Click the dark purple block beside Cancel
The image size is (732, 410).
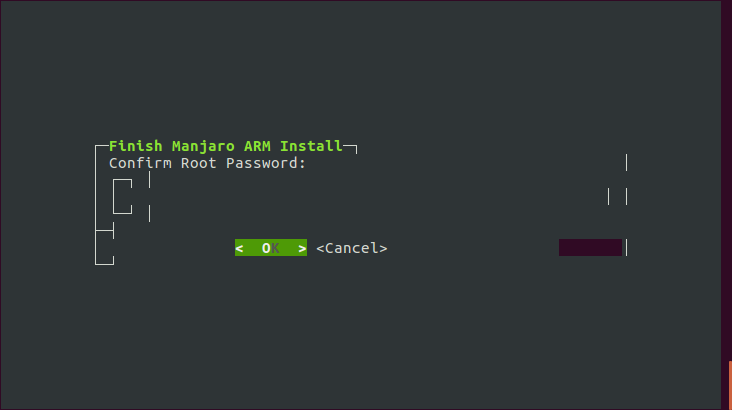[x=590, y=247]
